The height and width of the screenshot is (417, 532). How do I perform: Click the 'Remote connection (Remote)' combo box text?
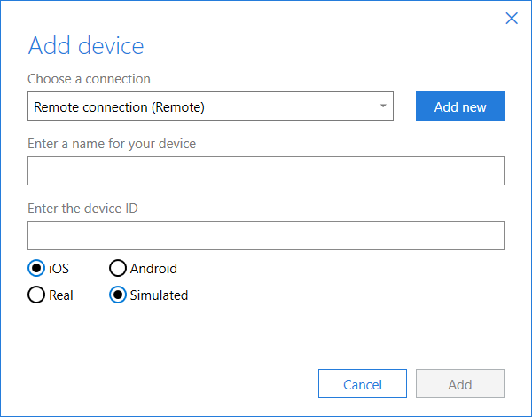click(x=120, y=107)
